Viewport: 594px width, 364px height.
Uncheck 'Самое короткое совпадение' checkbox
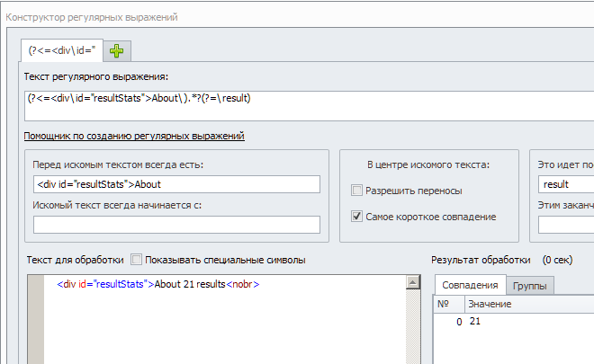click(x=357, y=217)
